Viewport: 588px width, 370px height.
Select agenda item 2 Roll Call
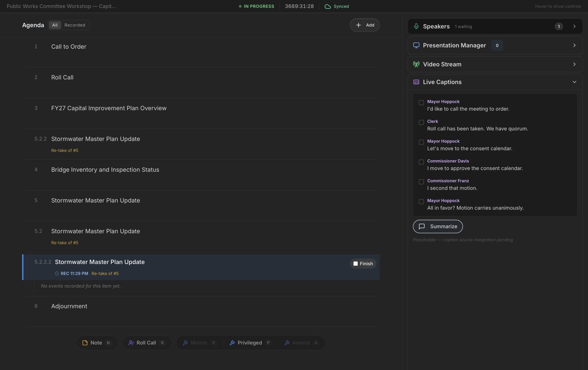point(201,83)
